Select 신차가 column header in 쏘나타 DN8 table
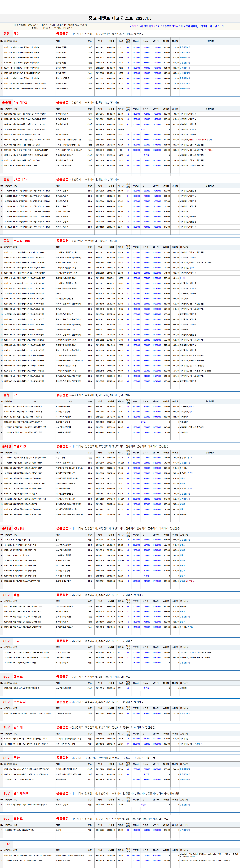240x868 pixels. [111, 247]
